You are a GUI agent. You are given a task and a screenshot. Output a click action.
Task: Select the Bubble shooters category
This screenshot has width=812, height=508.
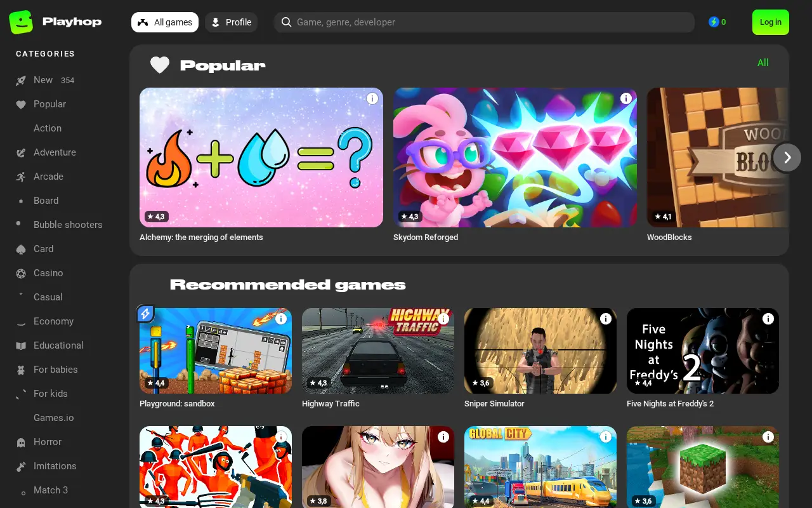click(x=68, y=225)
